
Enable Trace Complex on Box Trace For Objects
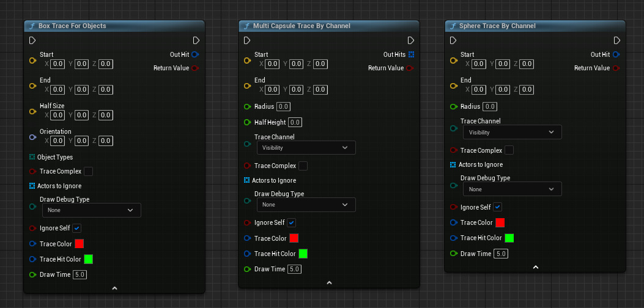pyautogui.click(x=88, y=171)
